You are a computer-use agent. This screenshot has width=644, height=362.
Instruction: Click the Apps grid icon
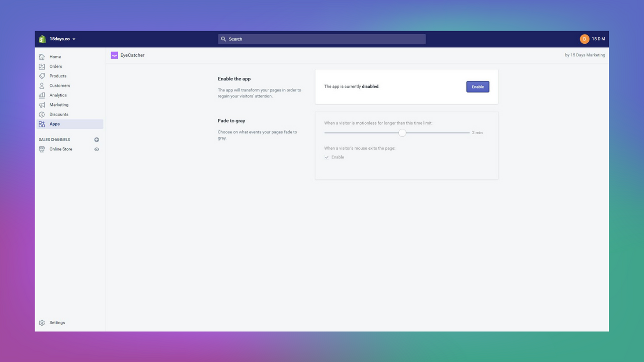(x=42, y=124)
